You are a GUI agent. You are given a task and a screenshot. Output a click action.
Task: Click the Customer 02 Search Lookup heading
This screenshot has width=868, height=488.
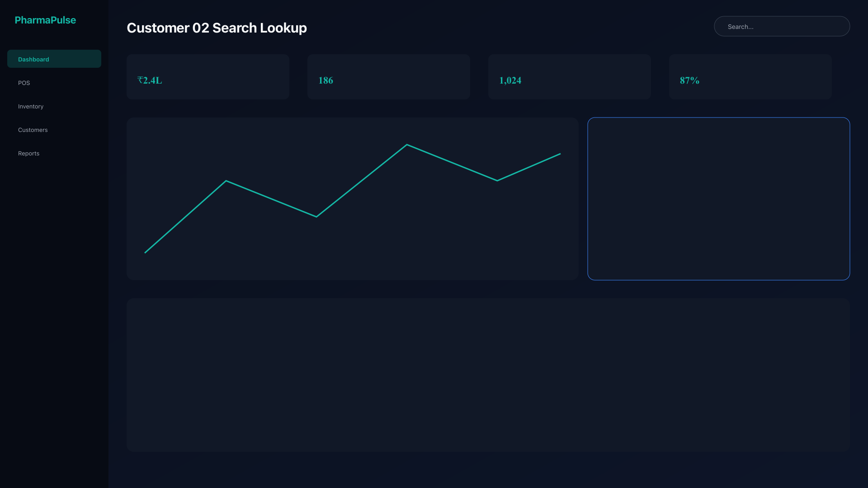[217, 28]
